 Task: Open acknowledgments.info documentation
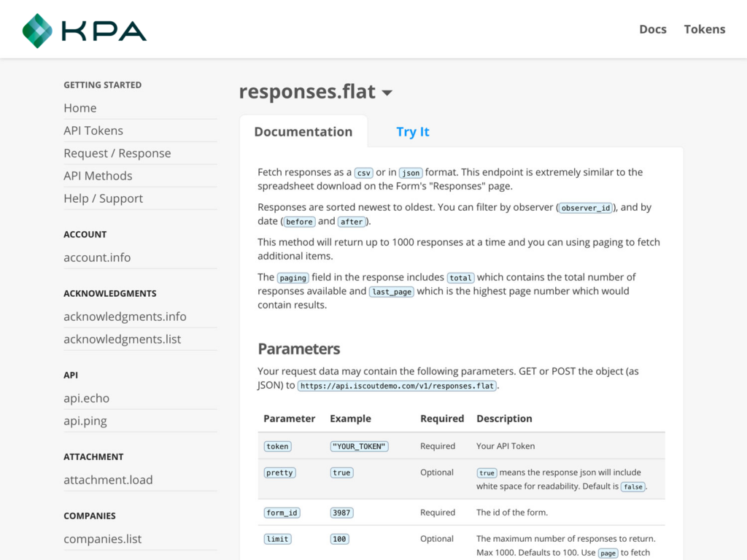click(x=125, y=316)
